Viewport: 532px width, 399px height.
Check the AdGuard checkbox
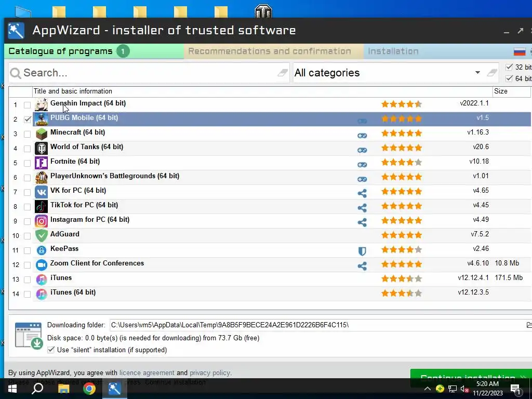[x=27, y=236]
